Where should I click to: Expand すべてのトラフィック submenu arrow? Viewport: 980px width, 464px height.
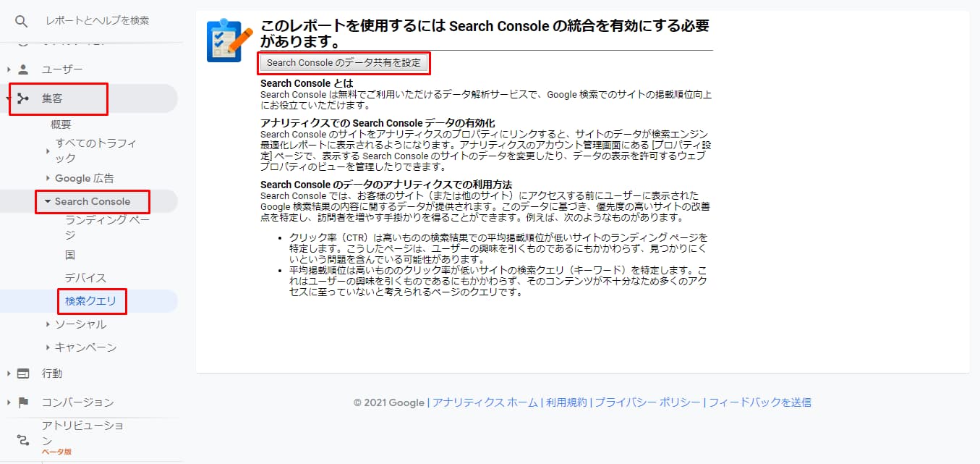point(48,151)
